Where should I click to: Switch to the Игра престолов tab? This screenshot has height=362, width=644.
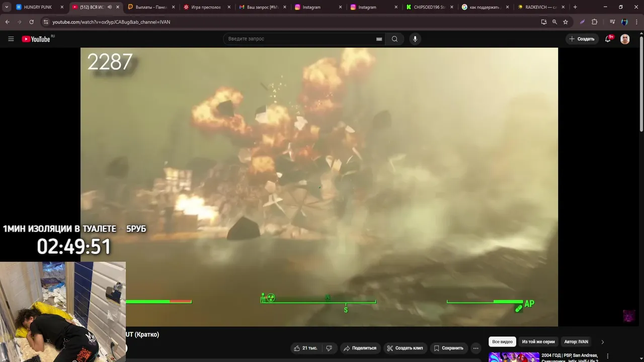(206, 7)
